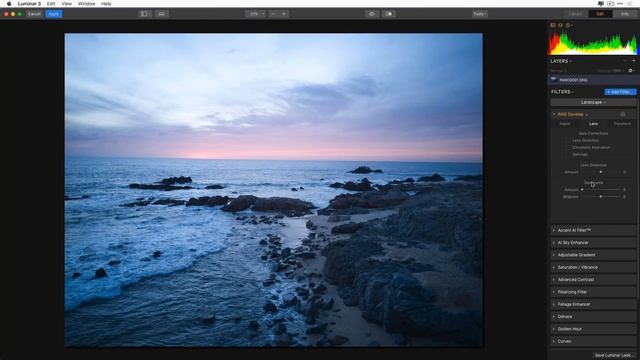Collapse the RAW Develop filter

click(554, 114)
